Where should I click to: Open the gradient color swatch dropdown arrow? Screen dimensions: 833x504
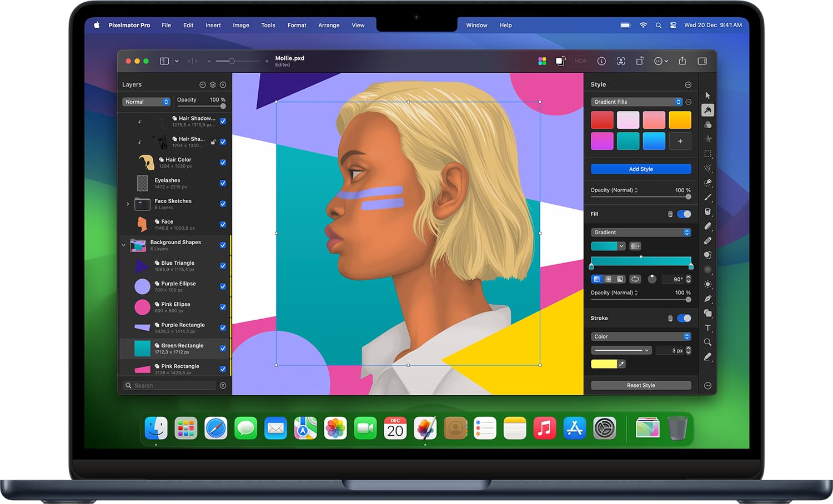point(621,246)
